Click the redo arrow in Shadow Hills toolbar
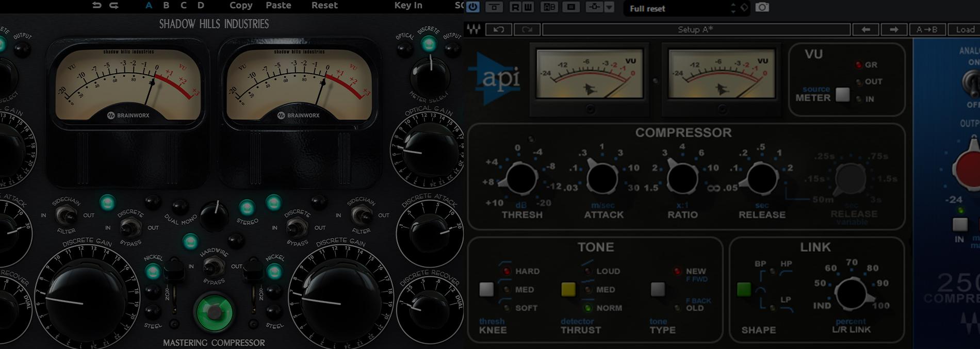This screenshot has height=349, width=980. 114,5
